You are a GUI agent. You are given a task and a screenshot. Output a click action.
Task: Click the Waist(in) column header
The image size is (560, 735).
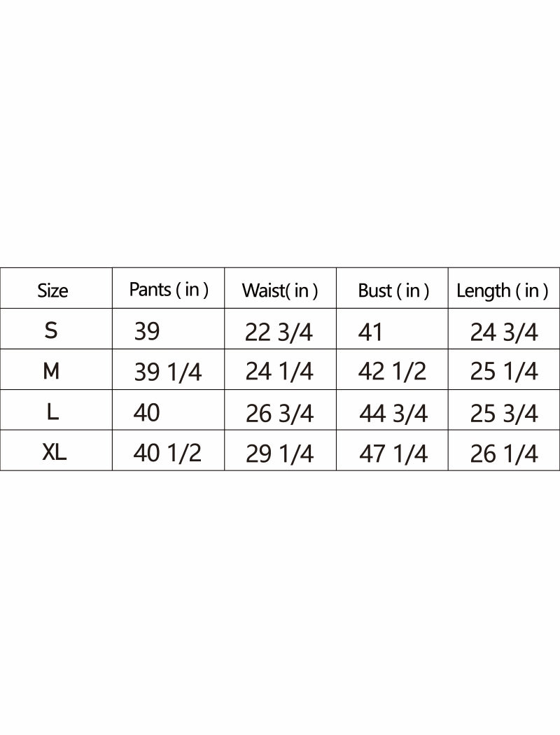click(280, 290)
